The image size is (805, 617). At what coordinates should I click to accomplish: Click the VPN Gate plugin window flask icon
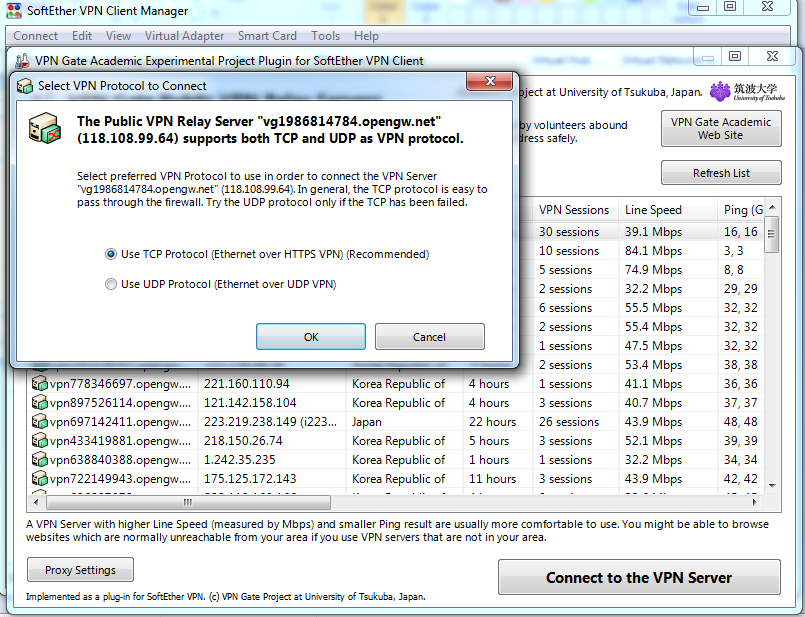(x=22, y=61)
